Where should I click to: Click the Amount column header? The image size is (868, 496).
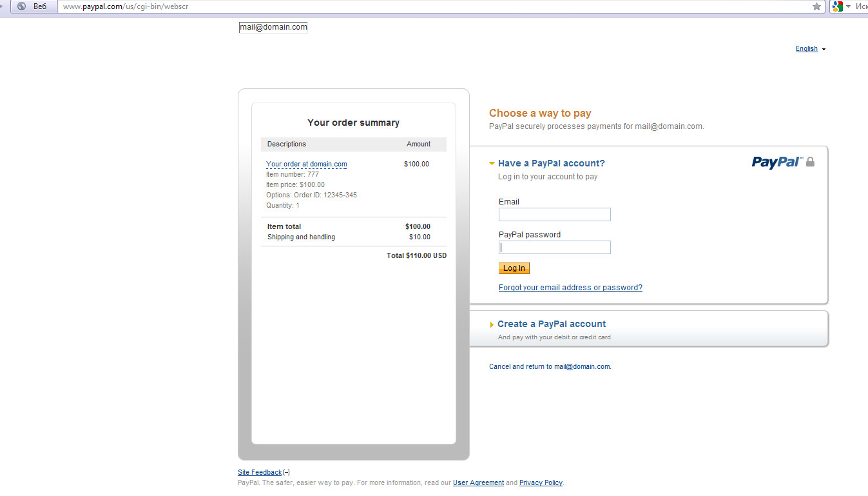pos(419,144)
